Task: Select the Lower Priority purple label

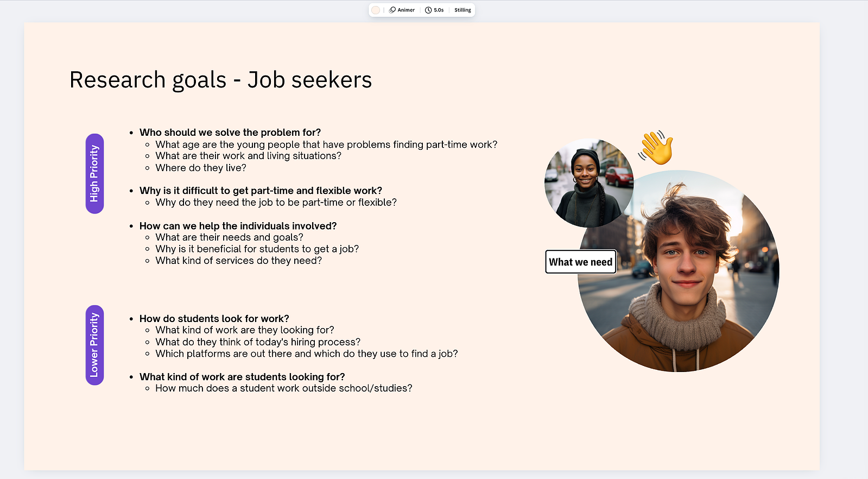Action: coord(94,345)
